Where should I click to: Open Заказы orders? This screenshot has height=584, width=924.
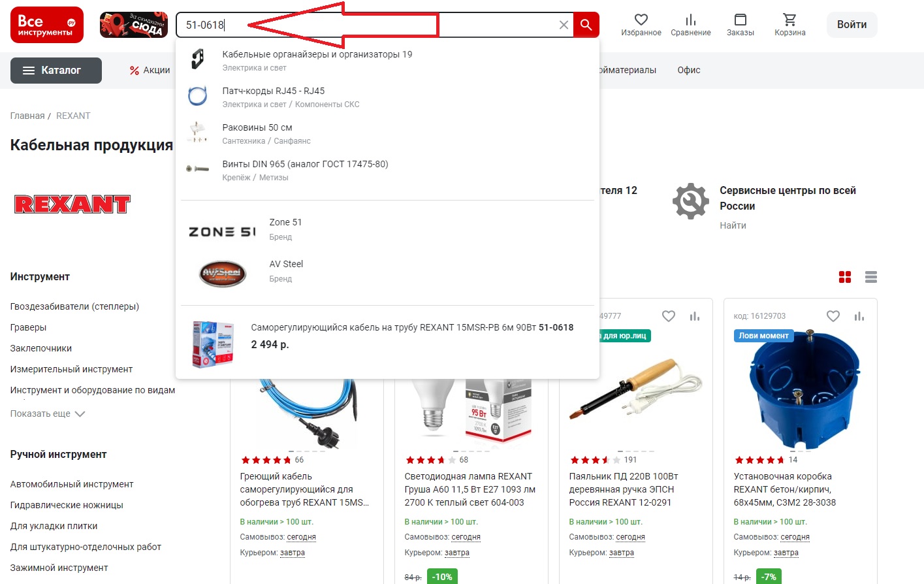click(x=741, y=25)
